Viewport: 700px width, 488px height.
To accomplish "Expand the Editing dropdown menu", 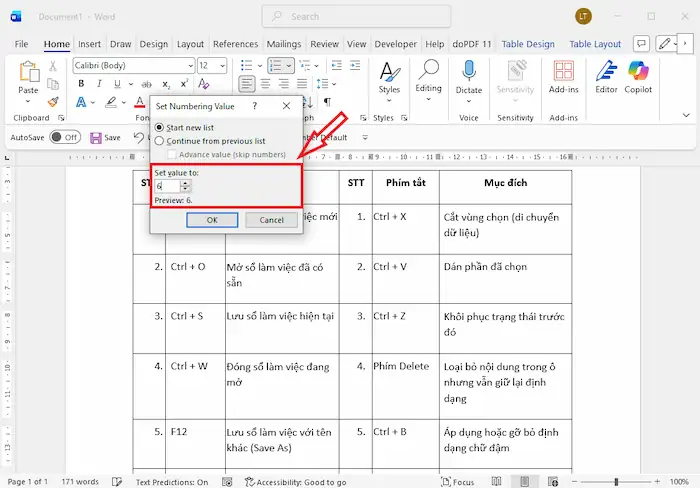I will point(428,88).
